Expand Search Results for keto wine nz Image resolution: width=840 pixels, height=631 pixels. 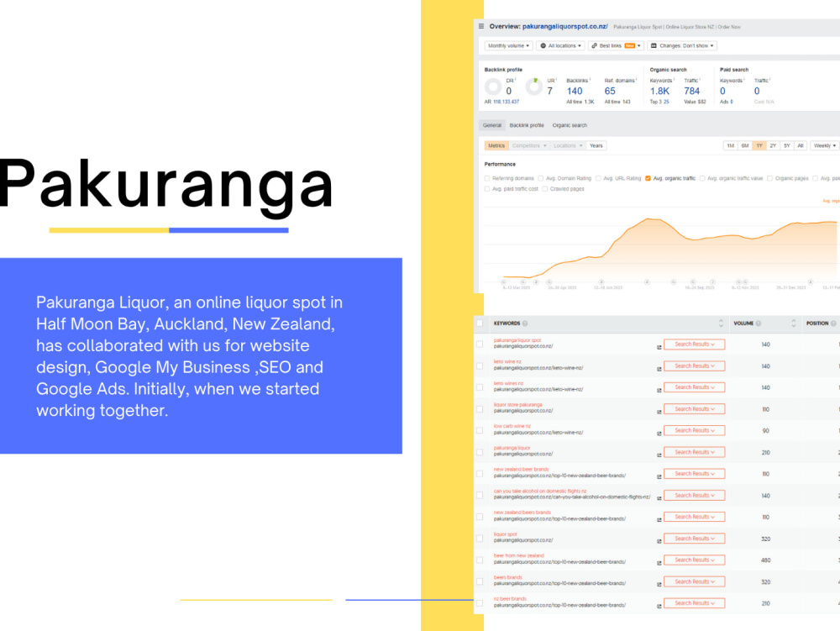pyautogui.click(x=695, y=365)
